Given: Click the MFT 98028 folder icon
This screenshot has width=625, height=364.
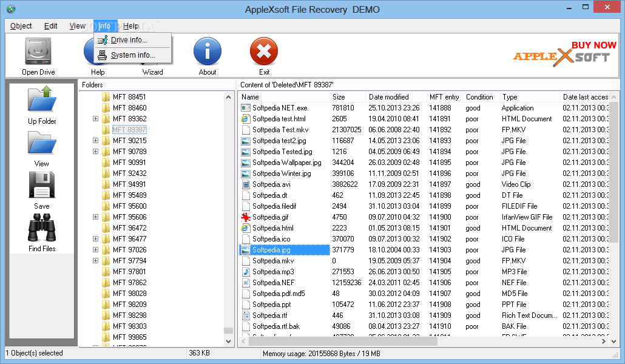Looking at the screenshot, I should click(x=106, y=294).
